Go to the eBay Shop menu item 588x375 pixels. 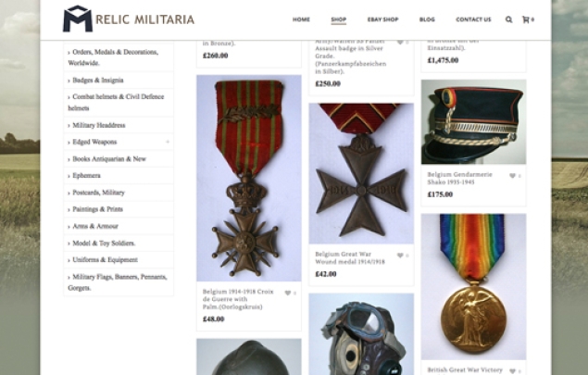(x=382, y=19)
